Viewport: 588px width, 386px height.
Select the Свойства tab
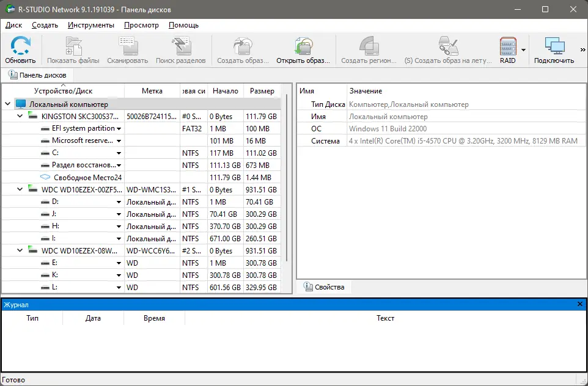pos(324,286)
